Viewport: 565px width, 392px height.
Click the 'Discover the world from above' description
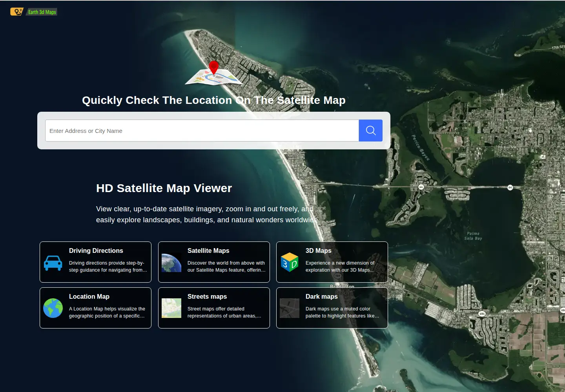point(226,267)
